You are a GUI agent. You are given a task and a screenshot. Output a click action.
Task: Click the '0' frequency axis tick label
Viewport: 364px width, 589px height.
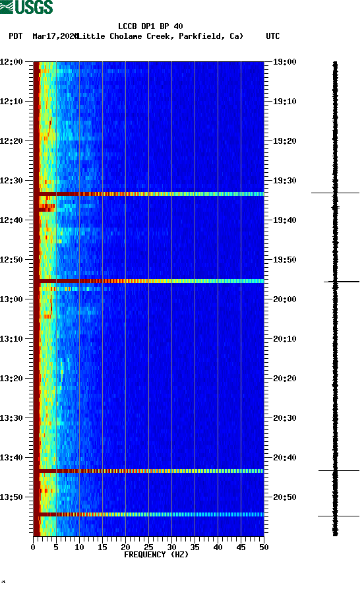tap(33, 547)
